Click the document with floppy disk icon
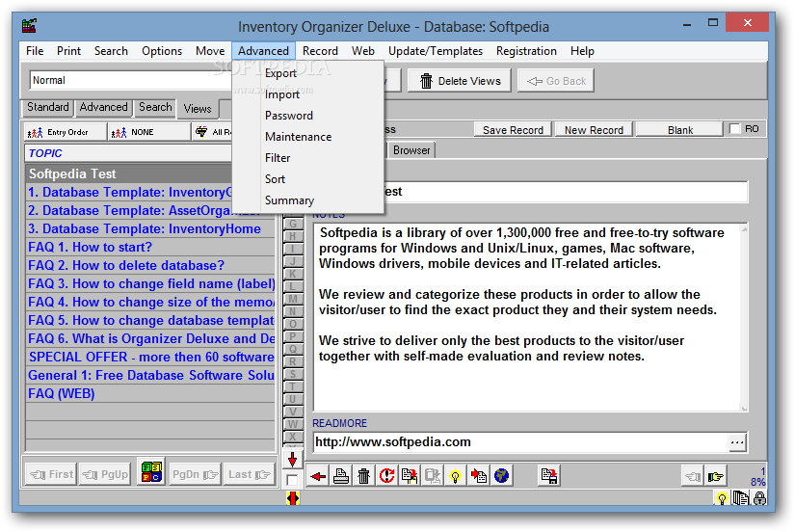The width and height of the screenshot is (795, 532). (548, 476)
